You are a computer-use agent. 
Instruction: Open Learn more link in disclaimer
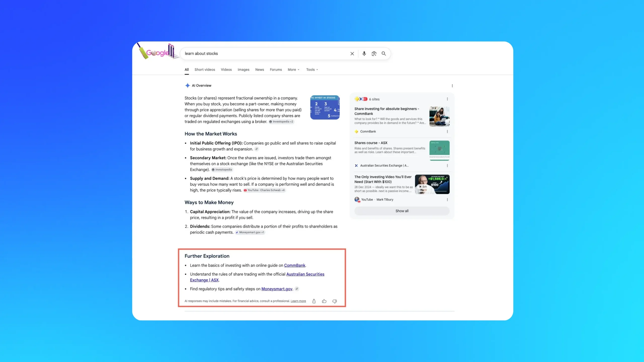coord(298,301)
